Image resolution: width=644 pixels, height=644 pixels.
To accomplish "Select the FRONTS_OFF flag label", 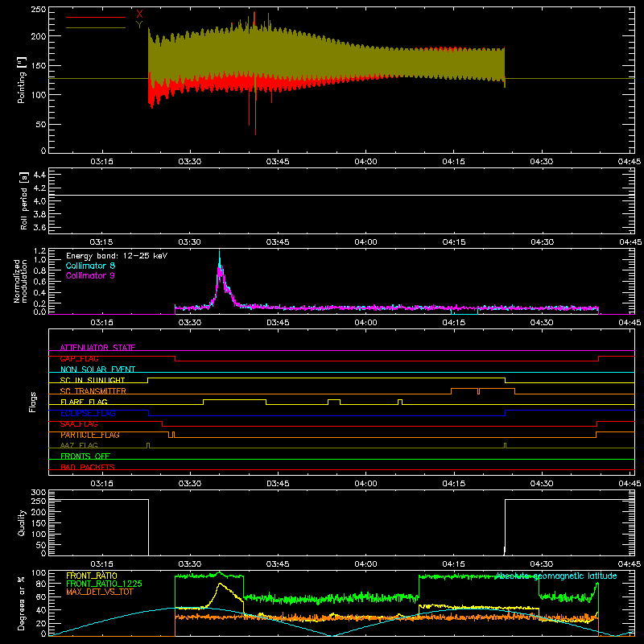I will point(85,456).
